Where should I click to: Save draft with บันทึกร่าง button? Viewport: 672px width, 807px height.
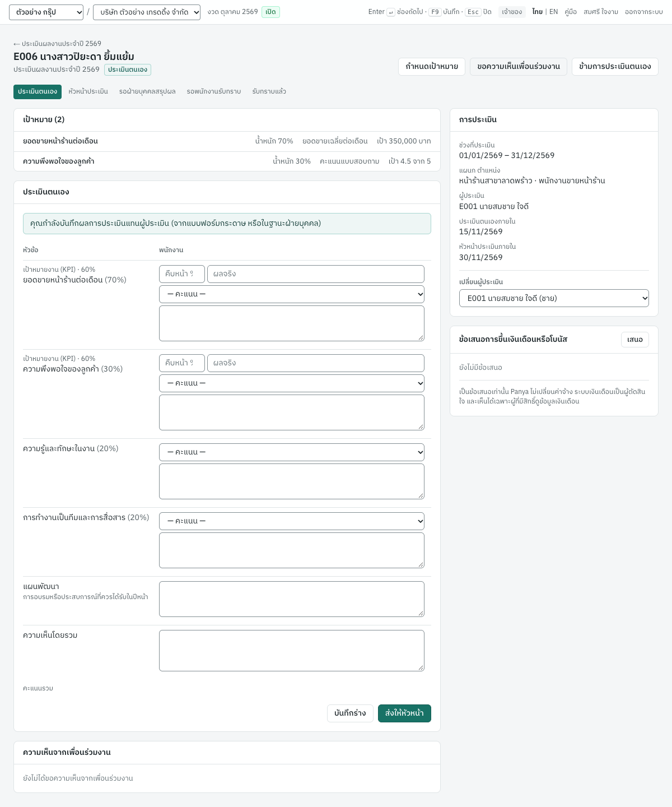[350, 713]
